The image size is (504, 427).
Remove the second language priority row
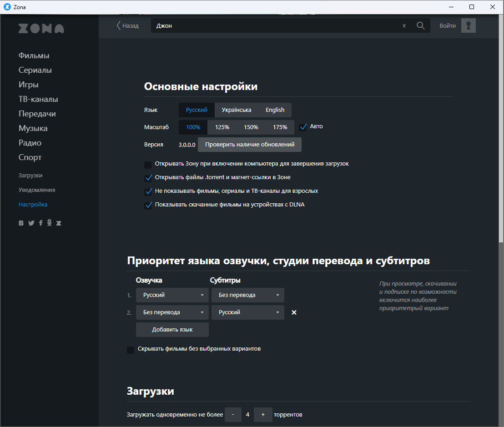(294, 312)
